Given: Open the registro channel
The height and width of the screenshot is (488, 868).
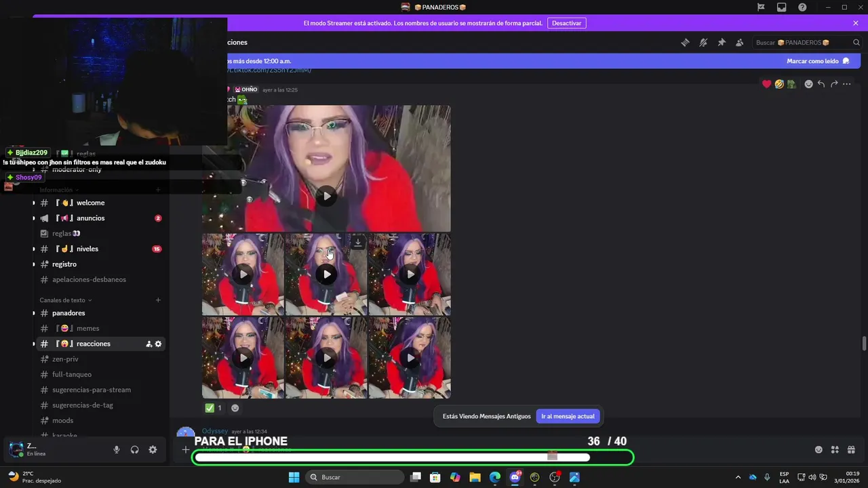Looking at the screenshot, I should [100, 264].
